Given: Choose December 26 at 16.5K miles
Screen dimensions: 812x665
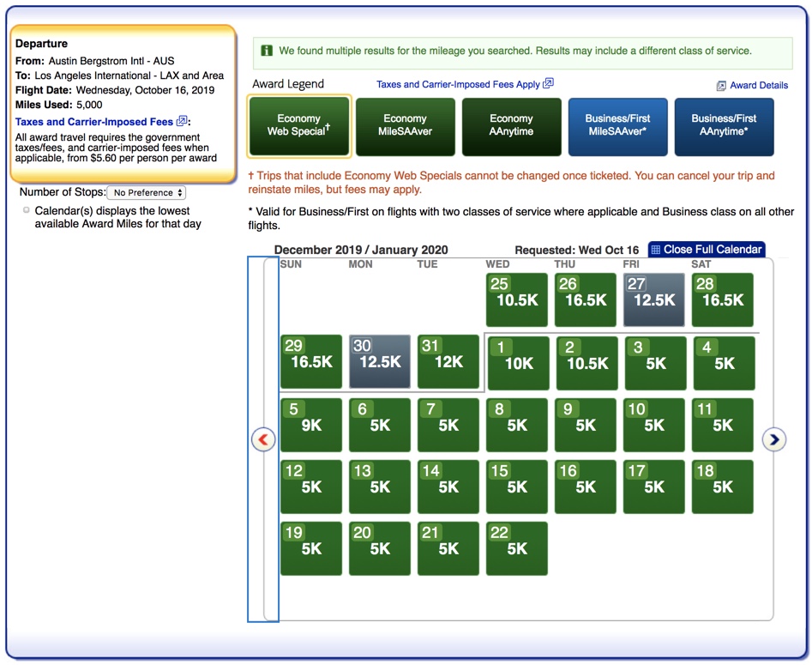Looking at the screenshot, I should coord(585,299).
